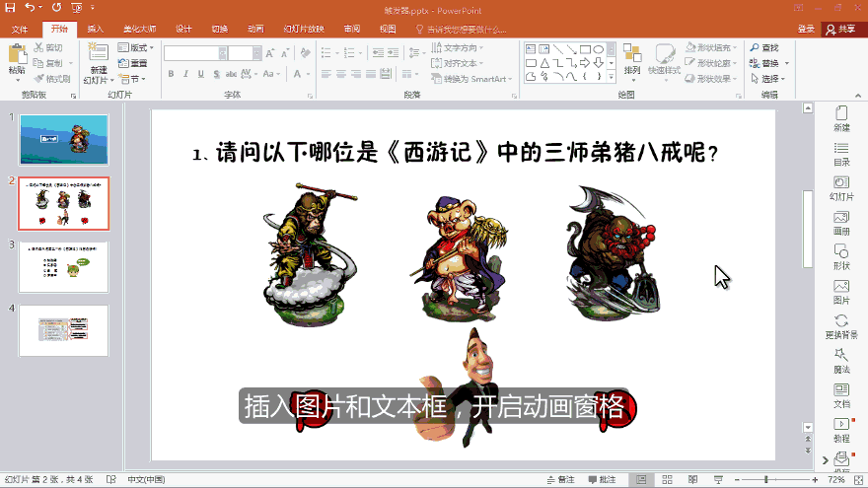Toggle Center alignment button
Viewport: 868px width, 488px height.
[x=341, y=74]
